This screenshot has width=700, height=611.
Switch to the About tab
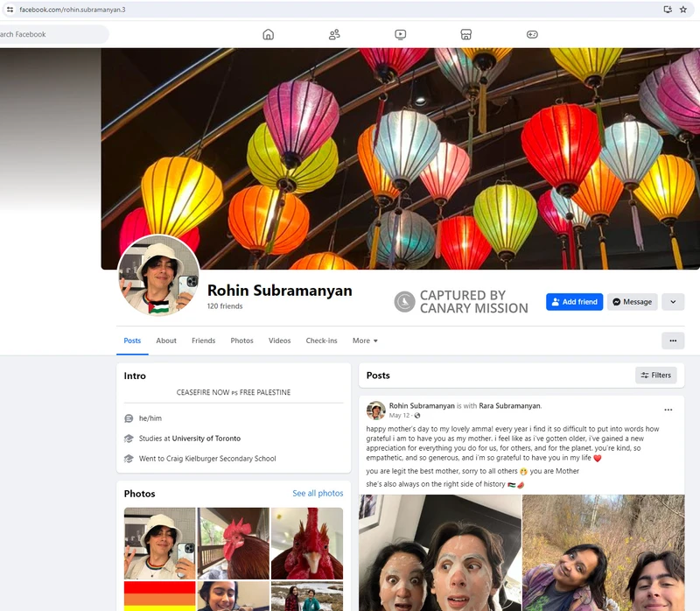click(166, 341)
